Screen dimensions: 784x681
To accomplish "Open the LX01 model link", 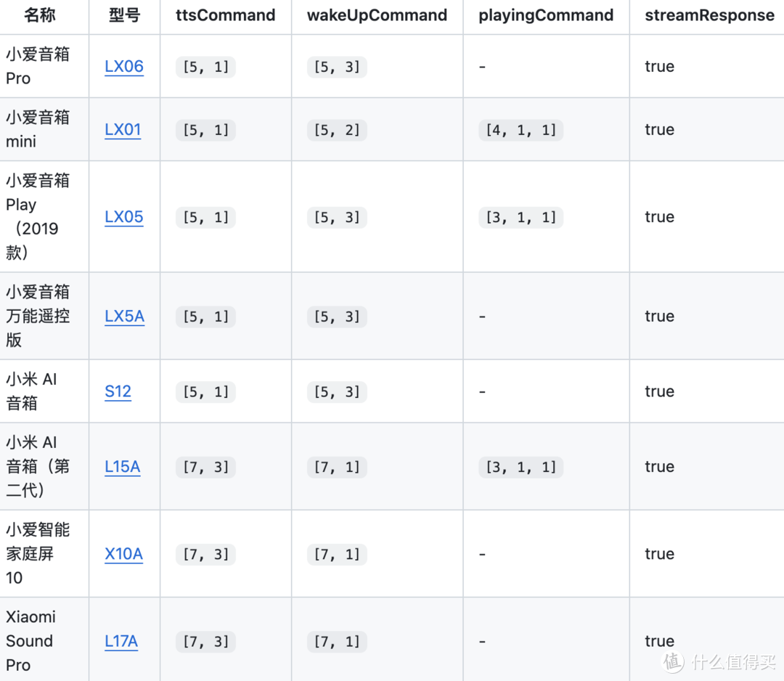I will (123, 130).
